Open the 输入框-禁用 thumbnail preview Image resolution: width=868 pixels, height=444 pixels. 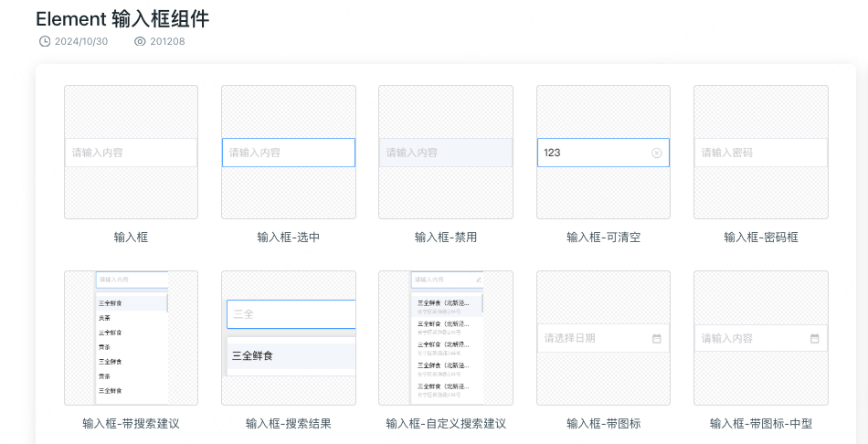click(446, 153)
